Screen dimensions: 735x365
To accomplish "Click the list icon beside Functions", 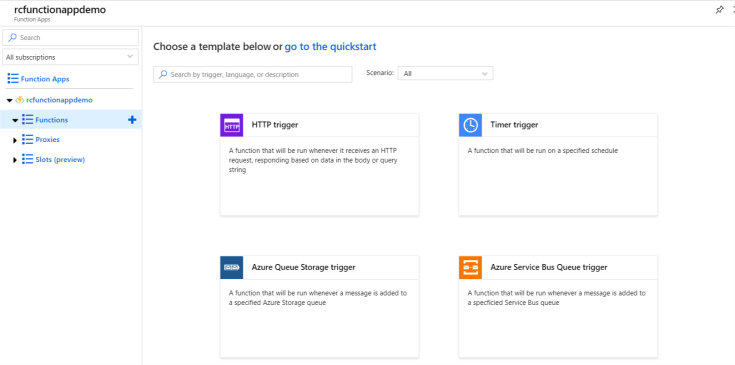I will [28, 120].
